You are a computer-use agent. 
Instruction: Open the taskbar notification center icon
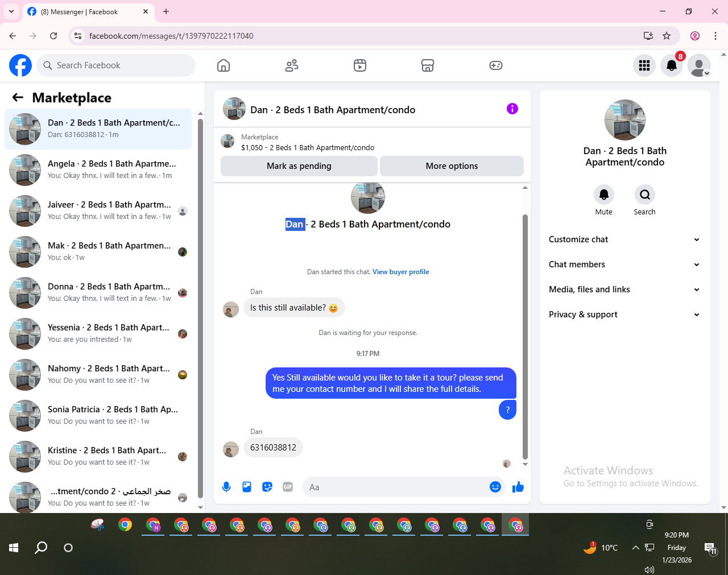[x=710, y=548]
